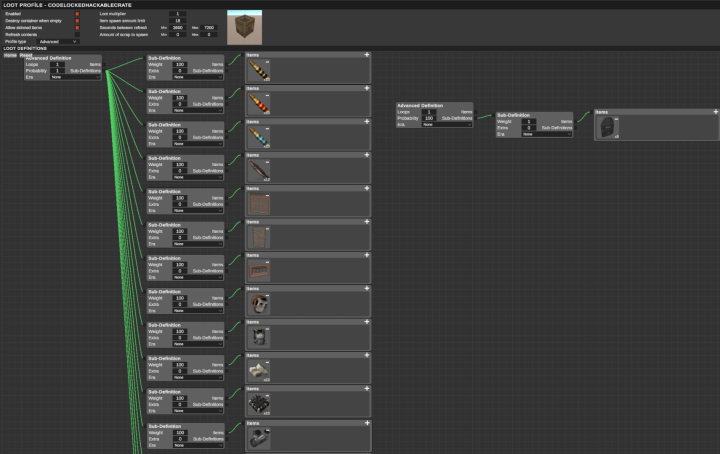Open Era dropdown in left Advanced Definition node
Viewport: 720px width, 454px height.
point(75,77)
